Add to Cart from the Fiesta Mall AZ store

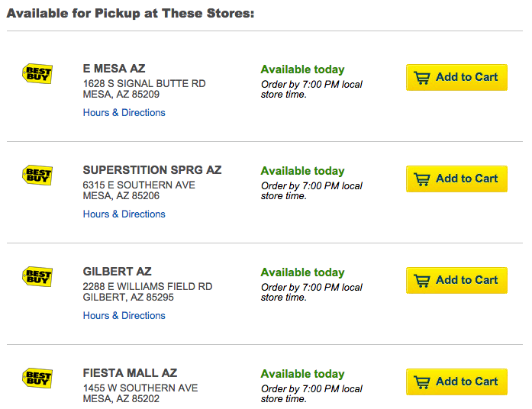(456, 382)
